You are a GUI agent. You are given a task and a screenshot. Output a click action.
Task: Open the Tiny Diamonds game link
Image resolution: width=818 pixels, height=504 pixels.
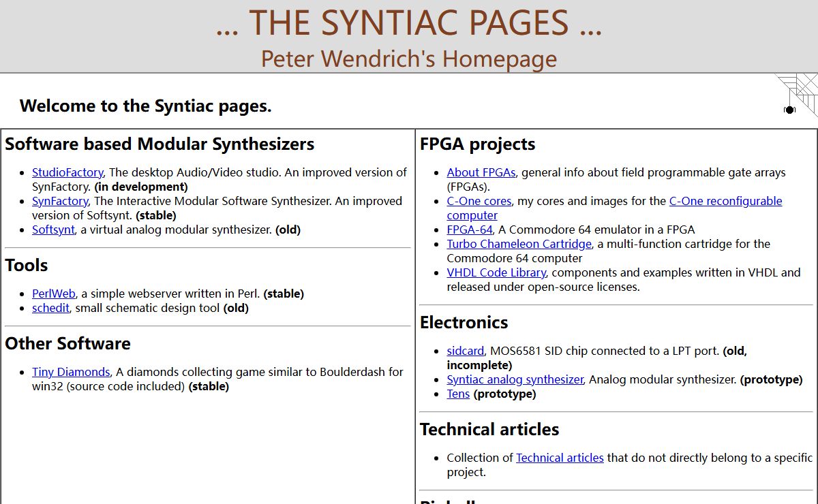coord(71,372)
